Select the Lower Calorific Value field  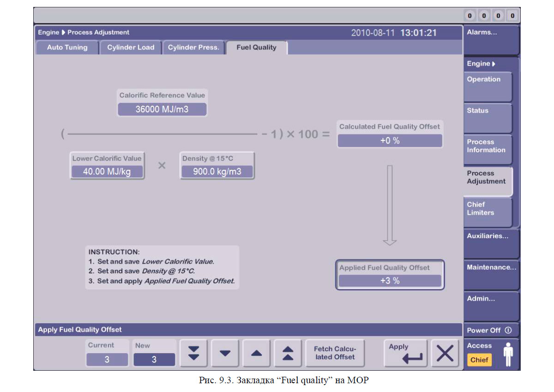(107, 172)
